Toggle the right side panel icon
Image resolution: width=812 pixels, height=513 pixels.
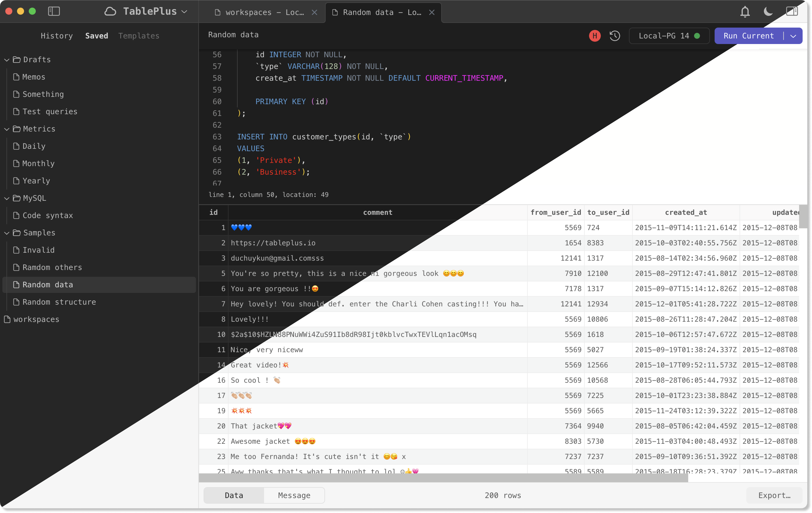point(792,11)
